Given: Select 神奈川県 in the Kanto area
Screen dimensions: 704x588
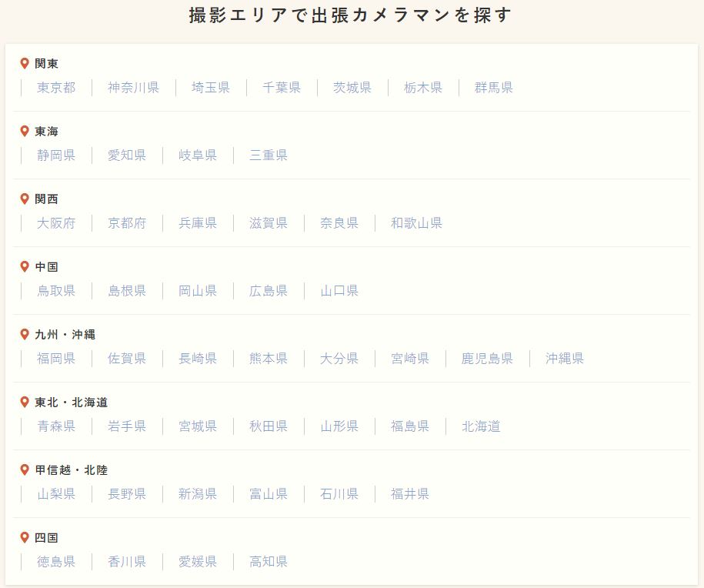Looking at the screenshot, I should (133, 88).
